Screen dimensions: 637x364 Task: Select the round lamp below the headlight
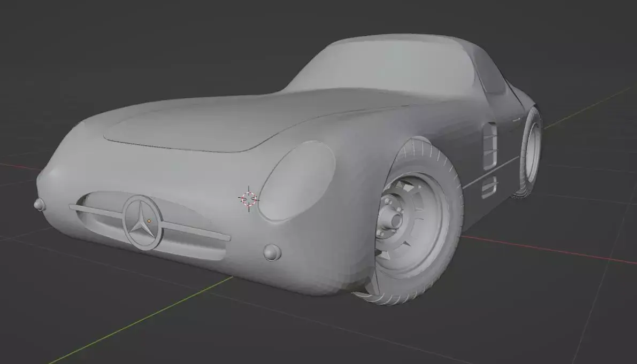tap(272, 252)
